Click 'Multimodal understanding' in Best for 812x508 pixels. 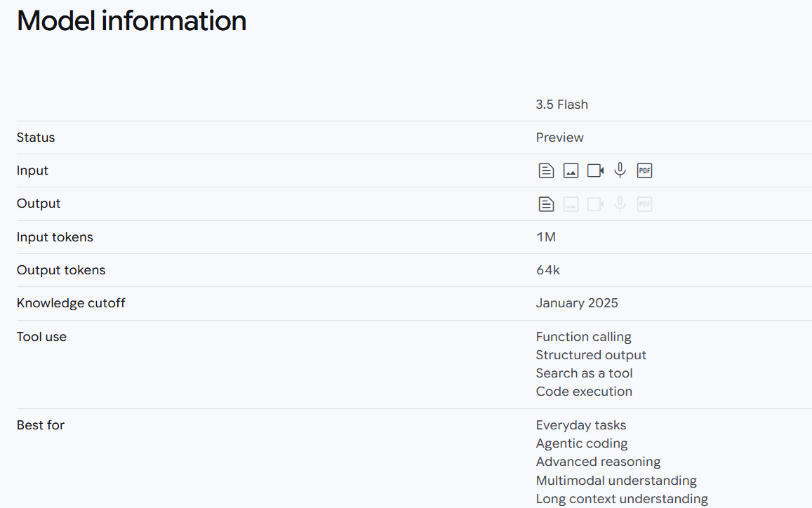(616, 481)
